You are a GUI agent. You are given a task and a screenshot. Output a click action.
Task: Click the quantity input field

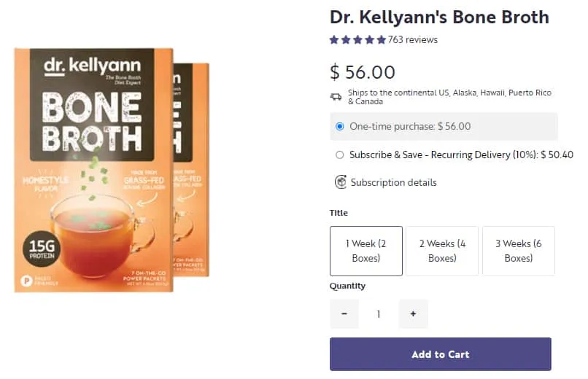[x=379, y=314]
